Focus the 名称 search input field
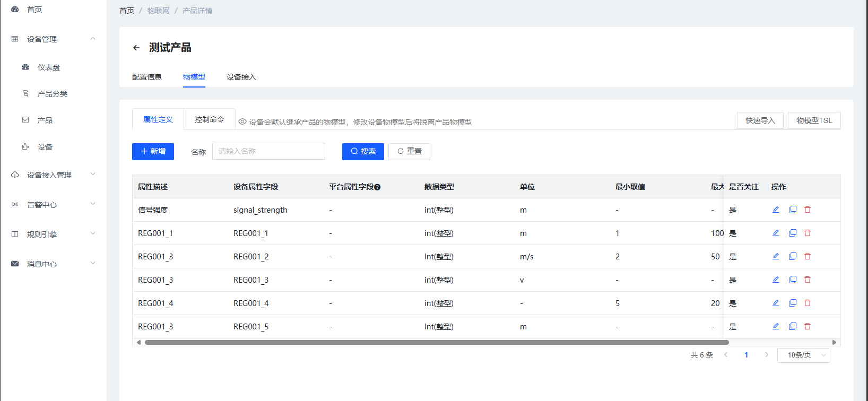 268,151
